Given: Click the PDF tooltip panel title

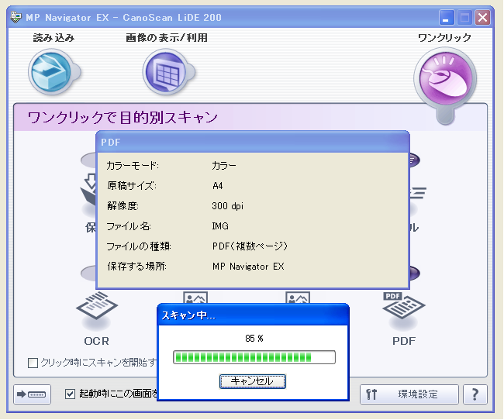Looking at the screenshot, I should 111,142.
